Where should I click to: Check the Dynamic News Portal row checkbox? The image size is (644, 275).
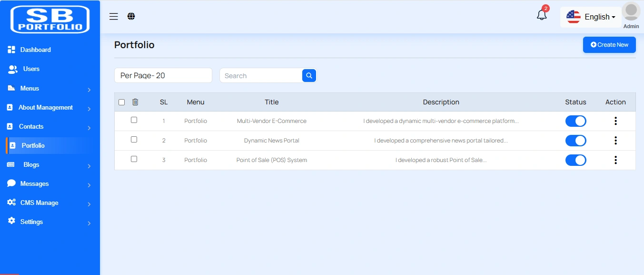[x=134, y=140]
